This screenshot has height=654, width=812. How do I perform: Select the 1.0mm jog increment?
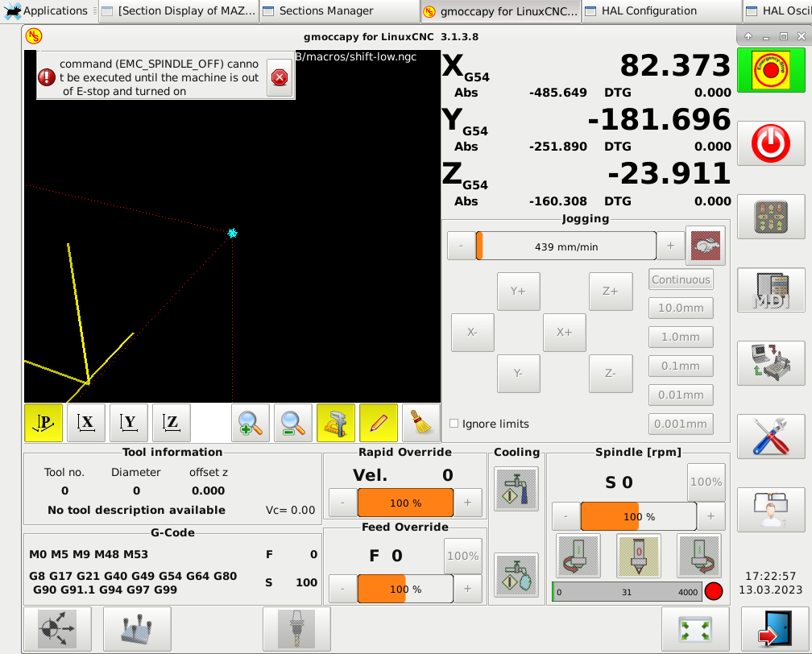coord(681,337)
